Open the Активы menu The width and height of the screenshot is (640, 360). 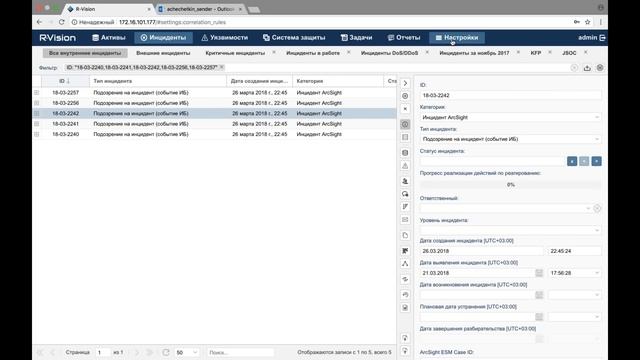pyautogui.click(x=109, y=38)
